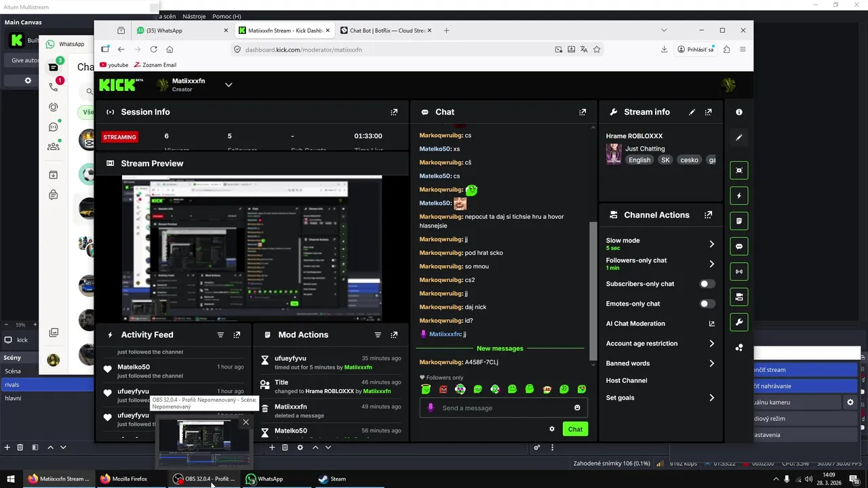Screen dimensions: 868x488
Task: Open profile avatar in dashboard top right
Action: pos(729,85)
